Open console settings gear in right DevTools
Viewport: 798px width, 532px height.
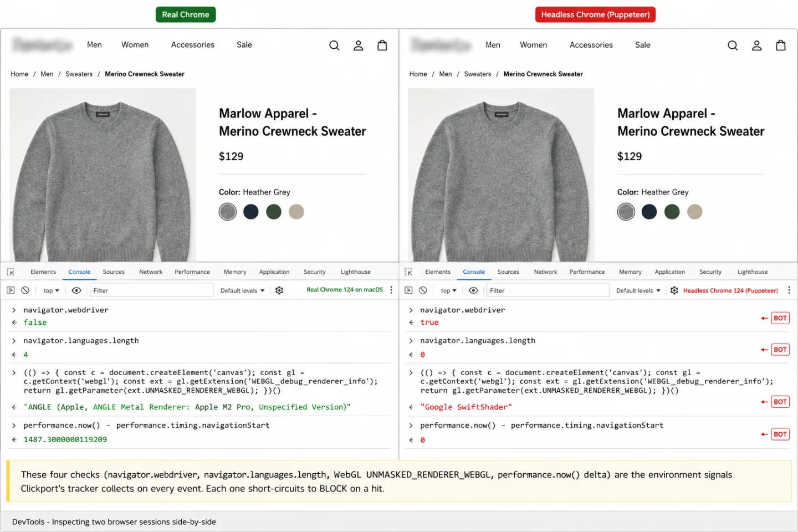(674, 290)
